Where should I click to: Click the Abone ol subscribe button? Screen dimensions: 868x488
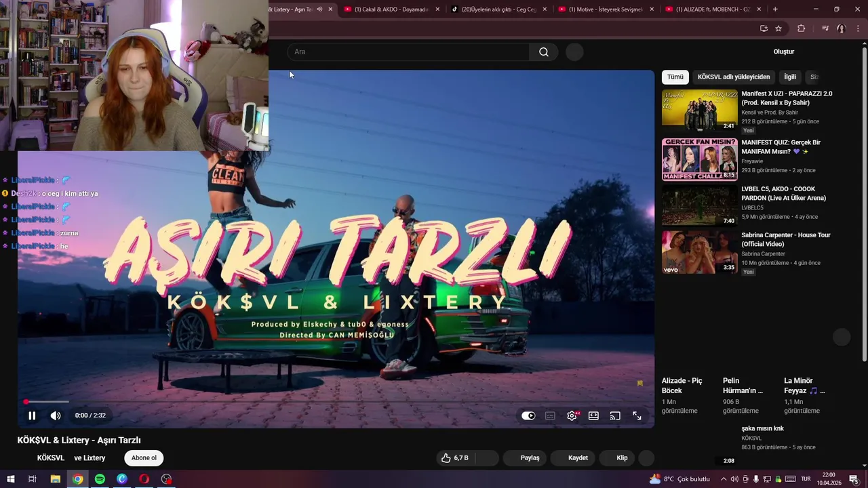coord(144,458)
